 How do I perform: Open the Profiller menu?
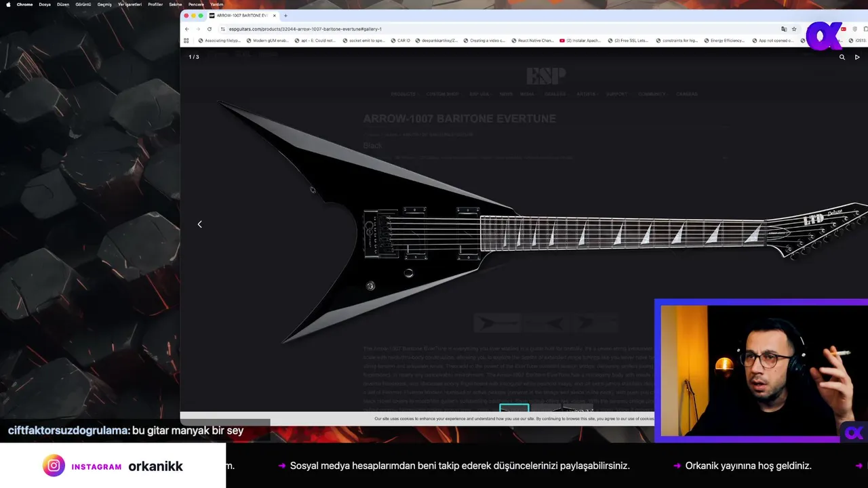(x=155, y=4)
